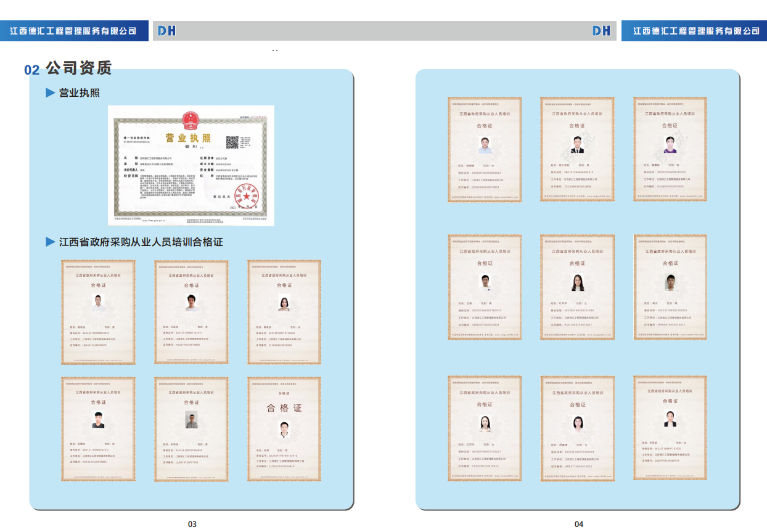767x532 pixels.
Task: Click the gold 营业执照 title on the license
Action: click(187, 137)
